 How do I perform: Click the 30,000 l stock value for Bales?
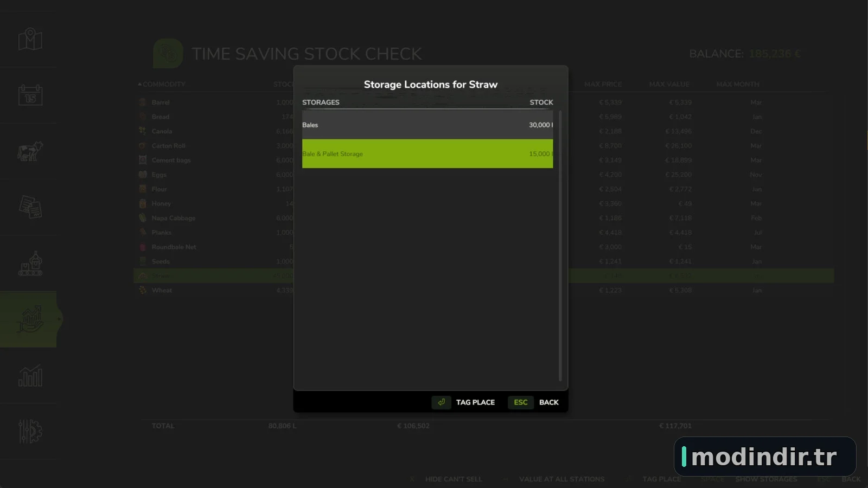(x=541, y=125)
